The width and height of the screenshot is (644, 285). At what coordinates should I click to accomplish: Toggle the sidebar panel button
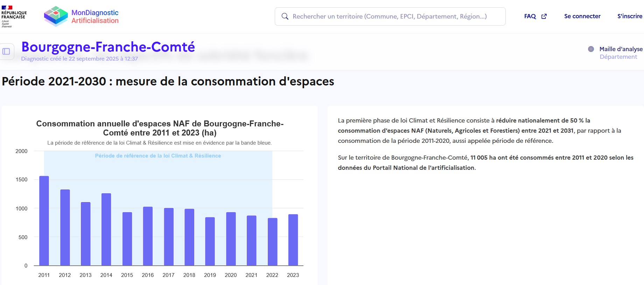point(6,51)
